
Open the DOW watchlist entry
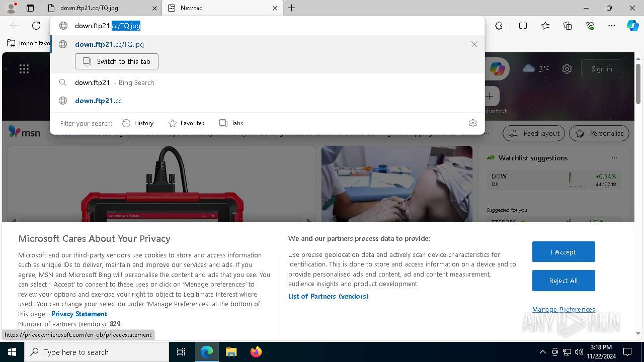[553, 180]
